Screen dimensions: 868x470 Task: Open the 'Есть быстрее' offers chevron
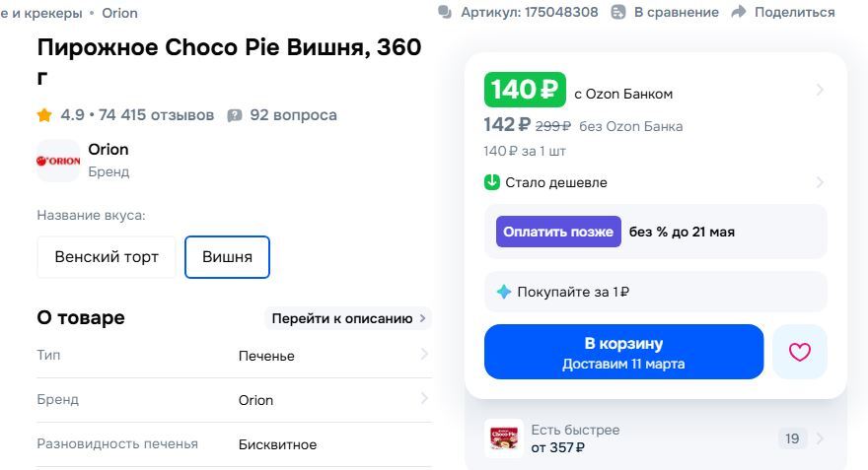820,438
